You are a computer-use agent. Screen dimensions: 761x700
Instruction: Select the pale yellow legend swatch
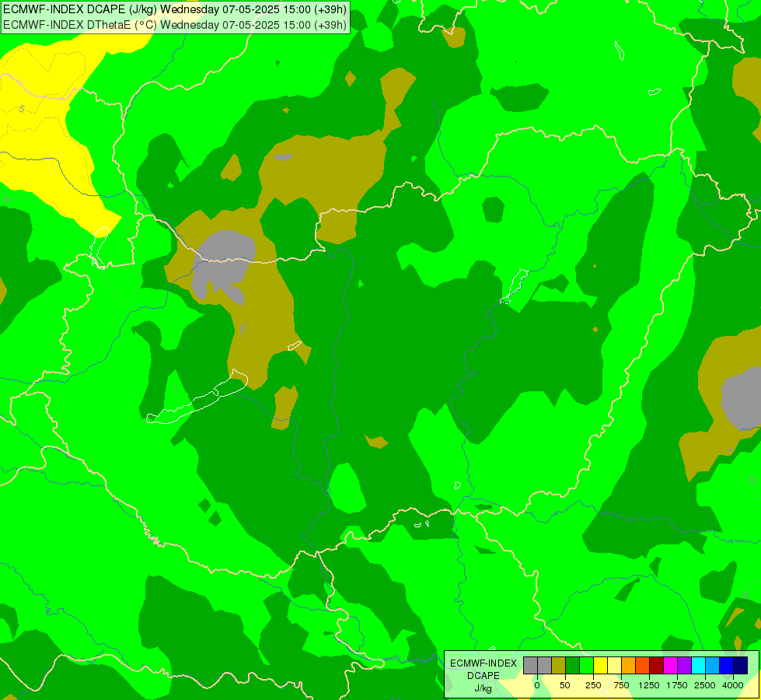coord(614,666)
